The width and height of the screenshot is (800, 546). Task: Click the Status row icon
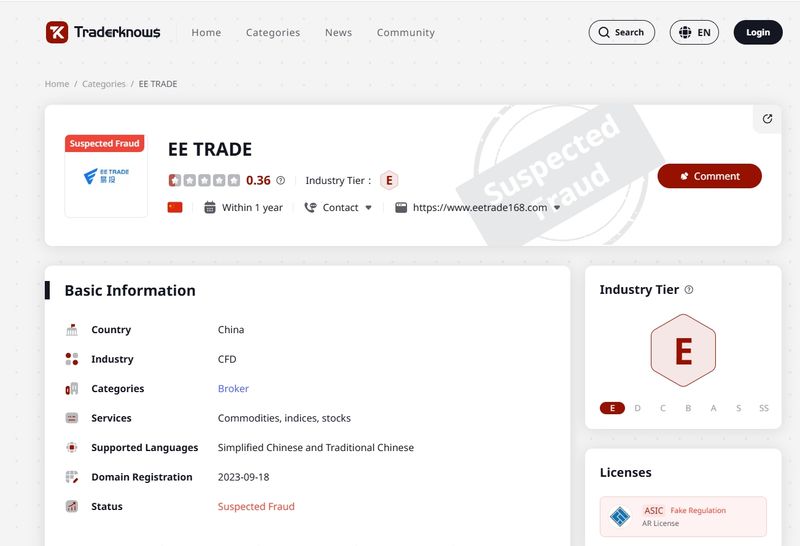pos(72,506)
